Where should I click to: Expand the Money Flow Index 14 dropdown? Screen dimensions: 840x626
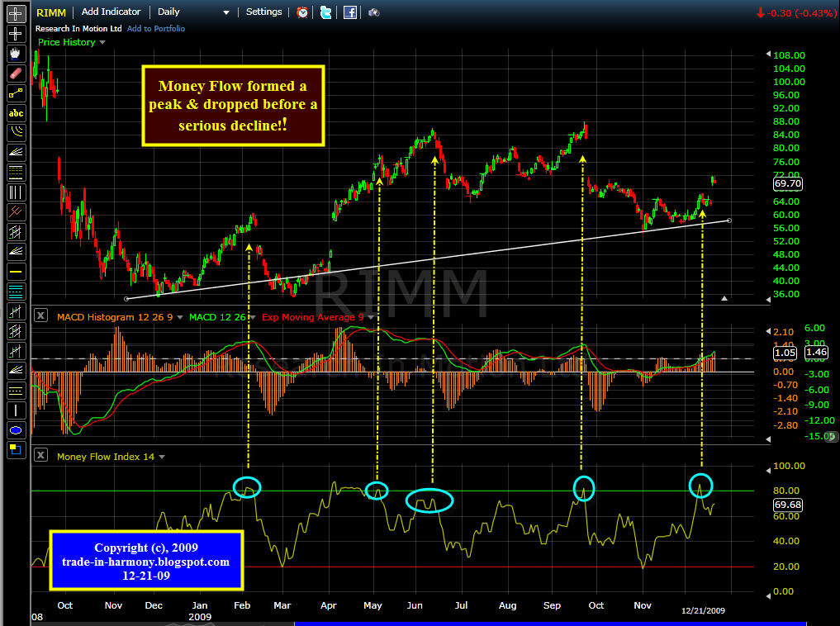[162, 458]
